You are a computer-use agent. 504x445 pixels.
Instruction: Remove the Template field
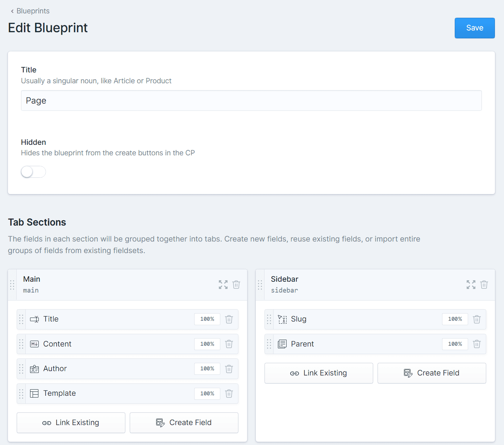click(x=229, y=394)
